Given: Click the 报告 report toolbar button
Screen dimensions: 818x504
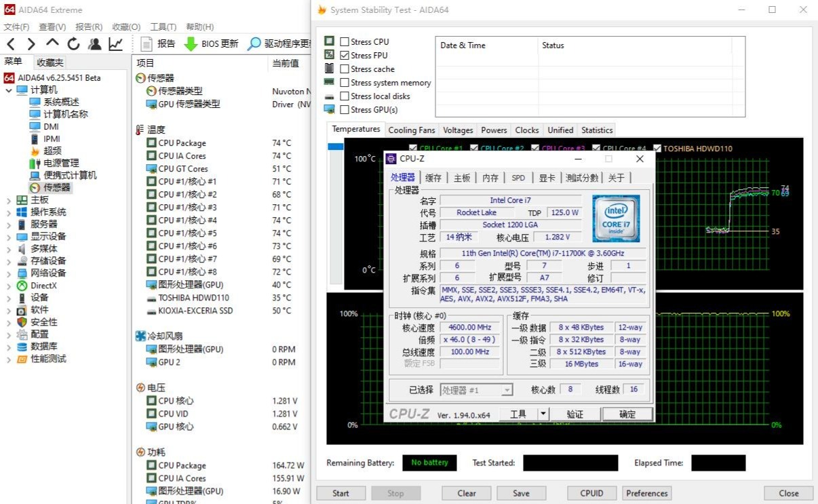Looking at the screenshot, I should (x=157, y=43).
